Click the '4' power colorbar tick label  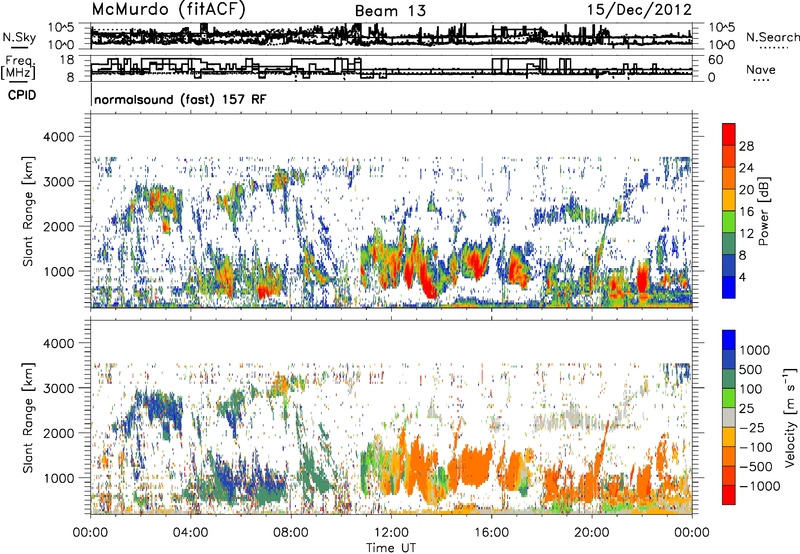742,277
